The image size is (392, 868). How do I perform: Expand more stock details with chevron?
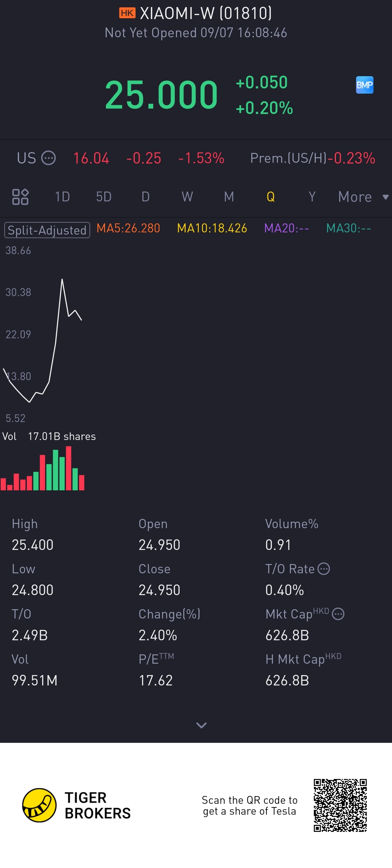point(201,725)
